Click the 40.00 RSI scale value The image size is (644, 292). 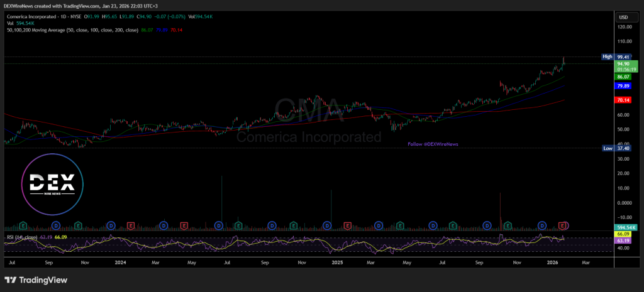(625, 247)
